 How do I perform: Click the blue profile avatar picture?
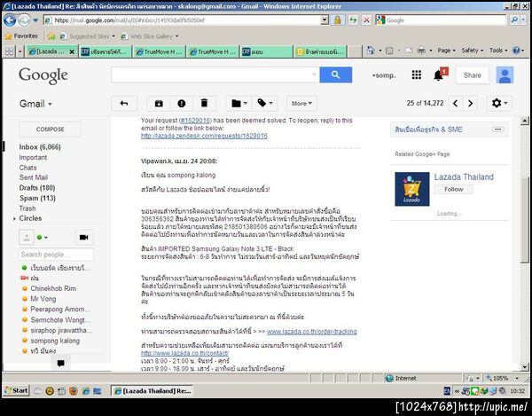point(505,75)
